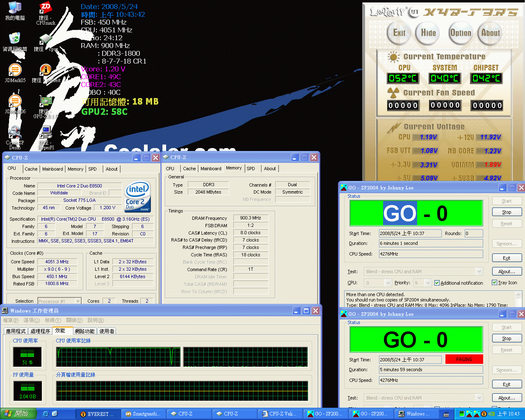This screenshot has width=525, height=420.
Task: Open the CPU number dropdown in SP2004
Action: click(x=388, y=283)
